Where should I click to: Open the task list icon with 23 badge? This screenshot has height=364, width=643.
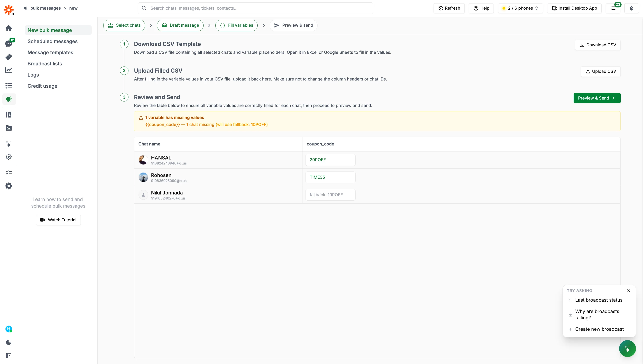(x=613, y=8)
